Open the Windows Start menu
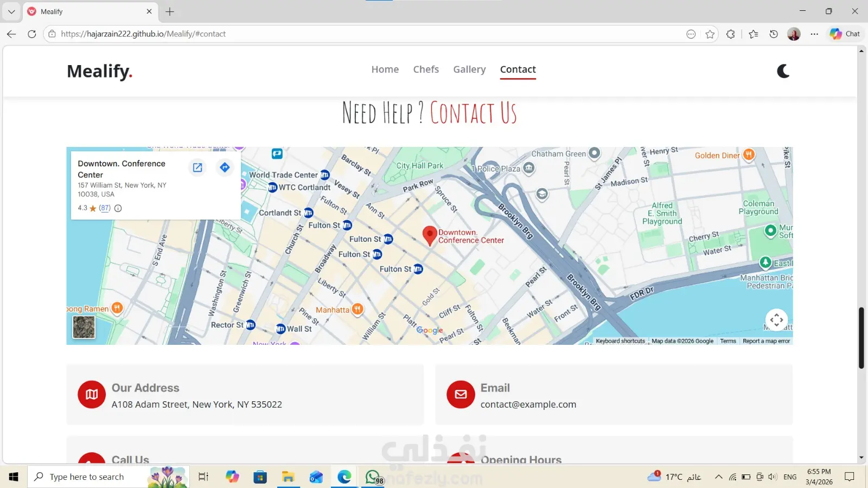 [x=14, y=477]
